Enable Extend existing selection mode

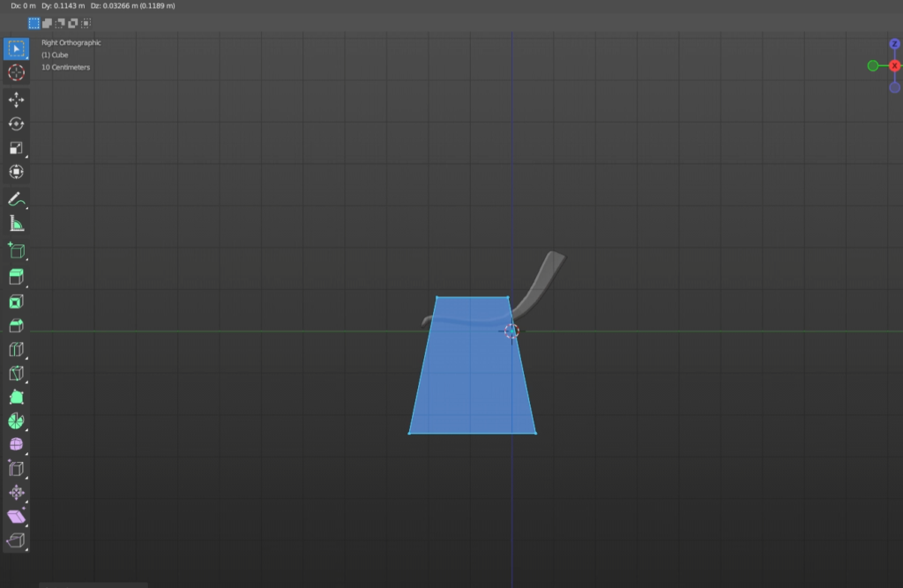tap(47, 24)
